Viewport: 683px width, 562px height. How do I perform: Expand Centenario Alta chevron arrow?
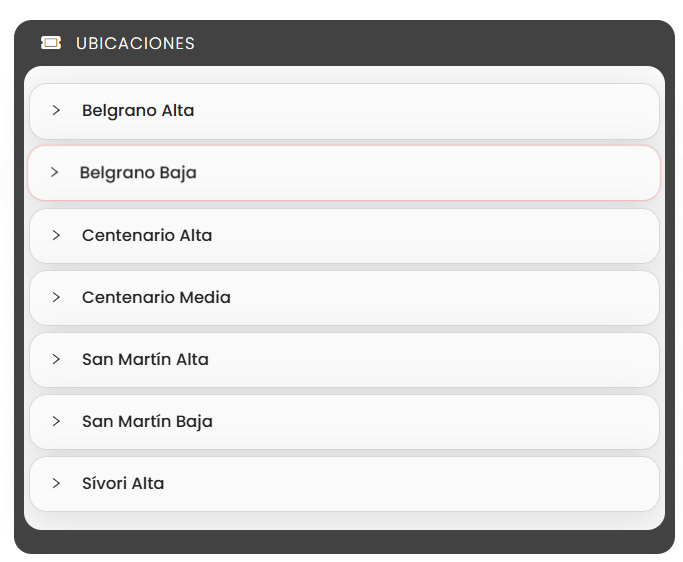click(56, 235)
